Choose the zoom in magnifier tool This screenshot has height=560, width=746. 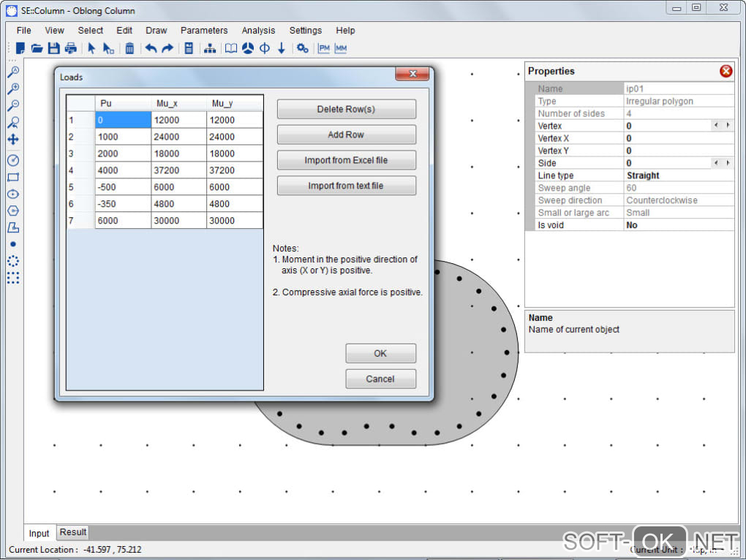point(12,88)
